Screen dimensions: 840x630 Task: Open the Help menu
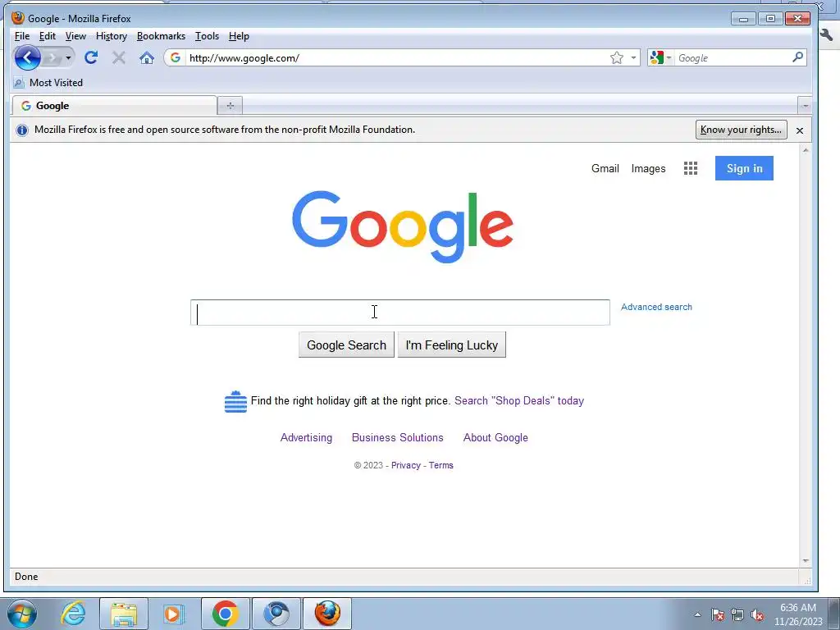(239, 36)
